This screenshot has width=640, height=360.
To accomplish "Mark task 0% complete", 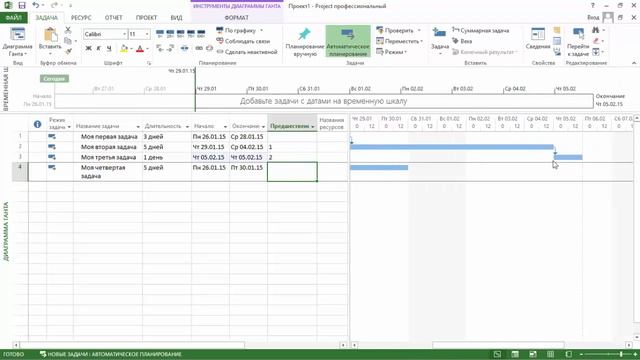I will [160, 33].
